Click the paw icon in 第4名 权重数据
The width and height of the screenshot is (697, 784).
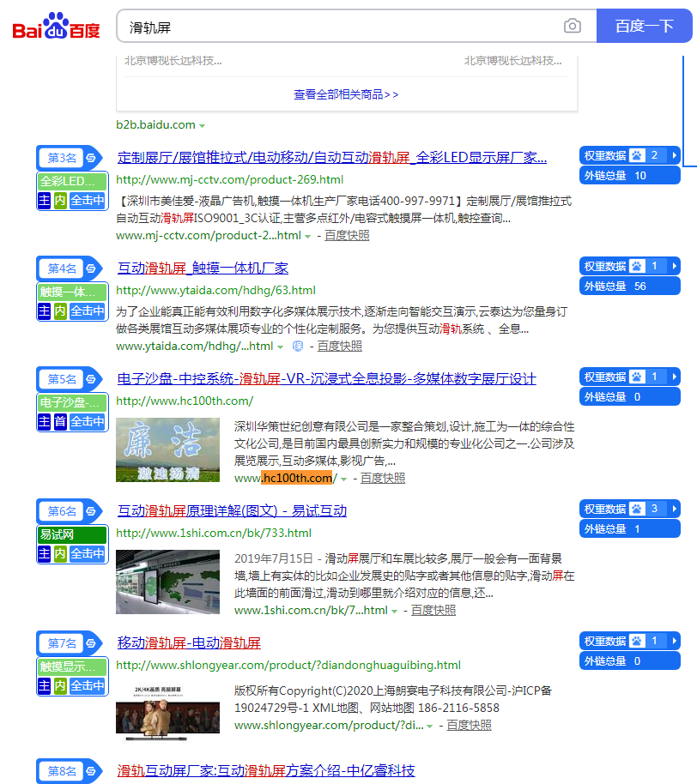point(636,266)
